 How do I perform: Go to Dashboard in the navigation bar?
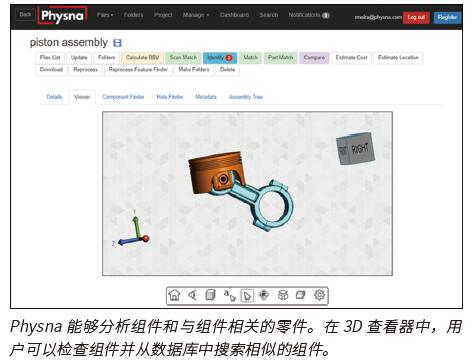[x=234, y=15]
